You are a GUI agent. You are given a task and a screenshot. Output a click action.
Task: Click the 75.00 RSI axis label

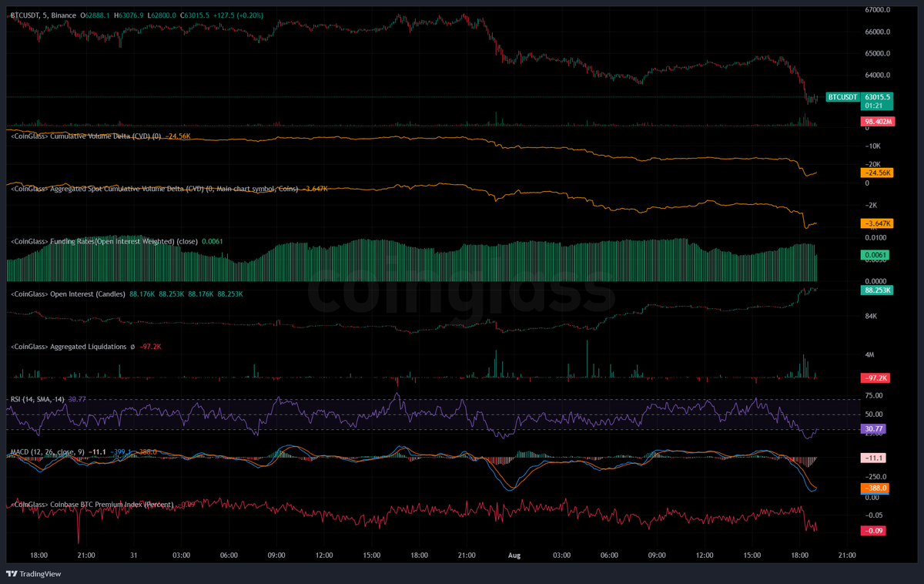[874, 396]
